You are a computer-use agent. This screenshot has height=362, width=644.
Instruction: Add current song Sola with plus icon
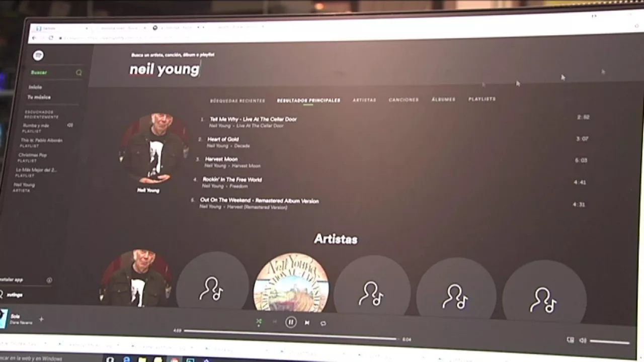[41, 319]
